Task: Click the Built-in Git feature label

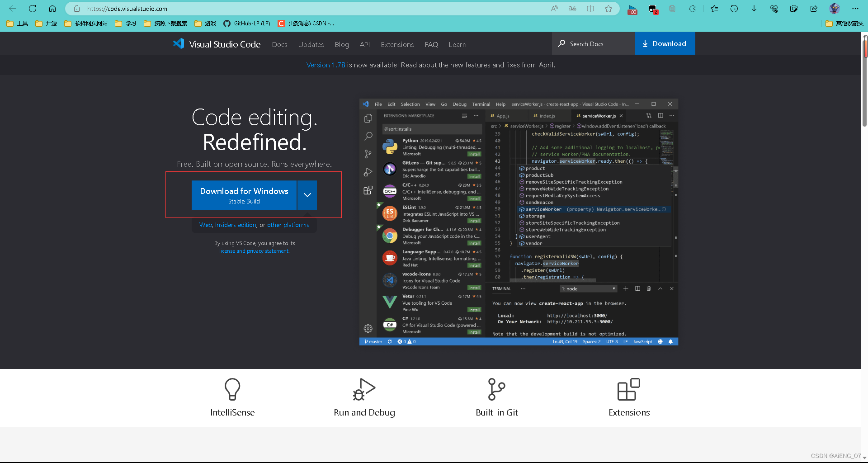Action: pyautogui.click(x=497, y=412)
